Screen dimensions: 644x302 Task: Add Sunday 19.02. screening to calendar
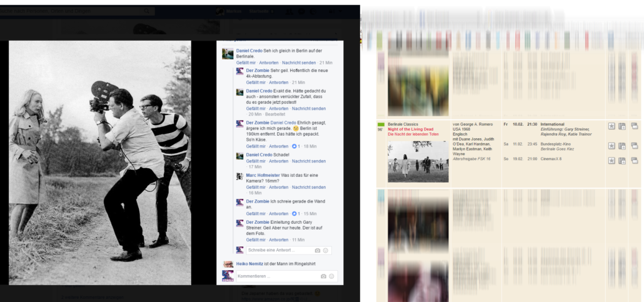622,160
